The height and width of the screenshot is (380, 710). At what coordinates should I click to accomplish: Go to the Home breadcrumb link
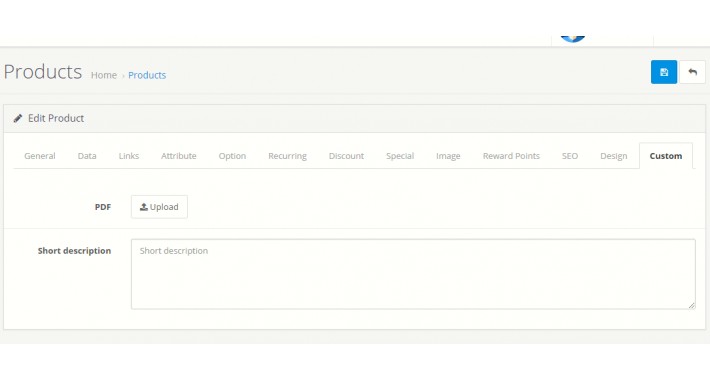(104, 75)
